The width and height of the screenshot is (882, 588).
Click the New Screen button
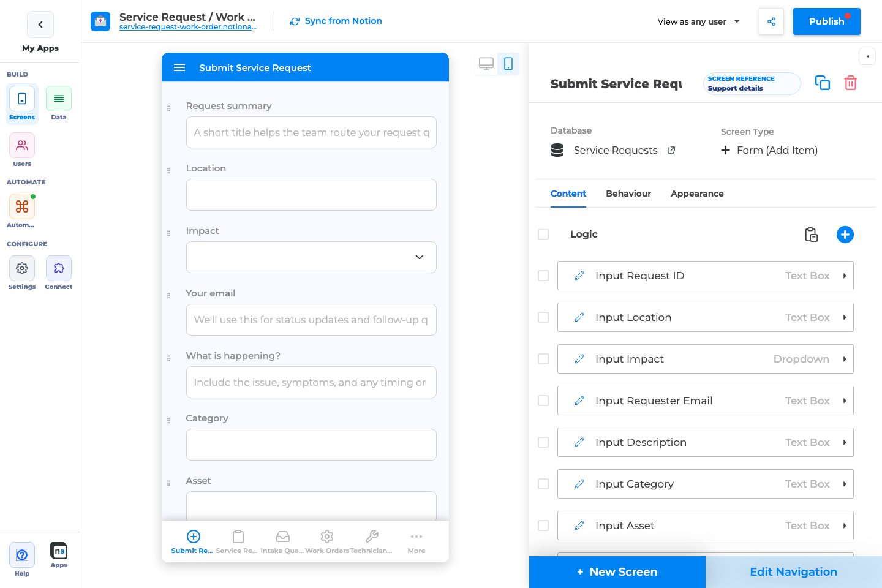coord(617,572)
